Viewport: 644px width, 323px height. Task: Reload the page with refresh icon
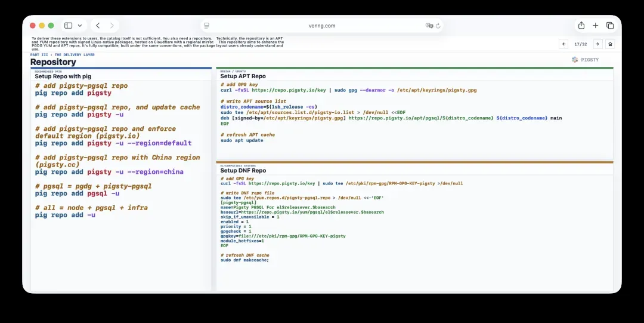pyautogui.click(x=438, y=26)
